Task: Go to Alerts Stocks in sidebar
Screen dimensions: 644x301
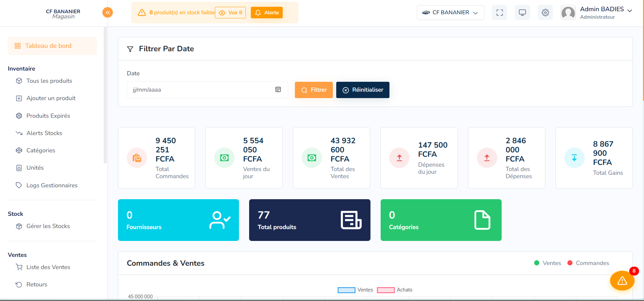Action: pos(44,133)
